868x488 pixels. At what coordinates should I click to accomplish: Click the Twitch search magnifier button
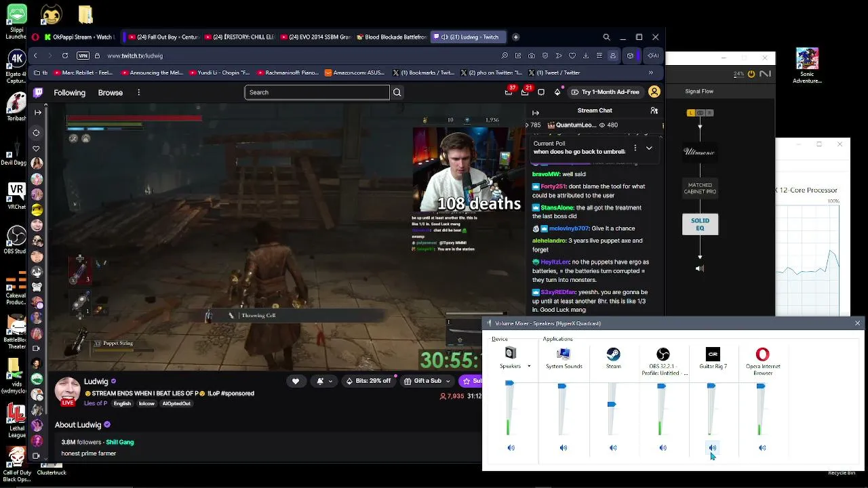[397, 92]
